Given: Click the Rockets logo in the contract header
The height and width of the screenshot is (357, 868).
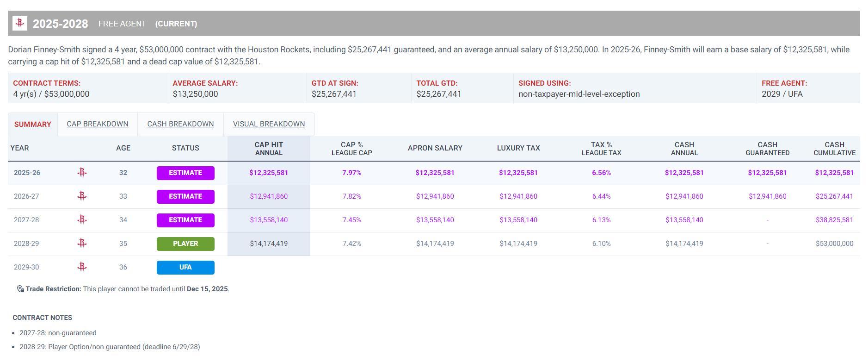Looking at the screenshot, I should (x=20, y=23).
